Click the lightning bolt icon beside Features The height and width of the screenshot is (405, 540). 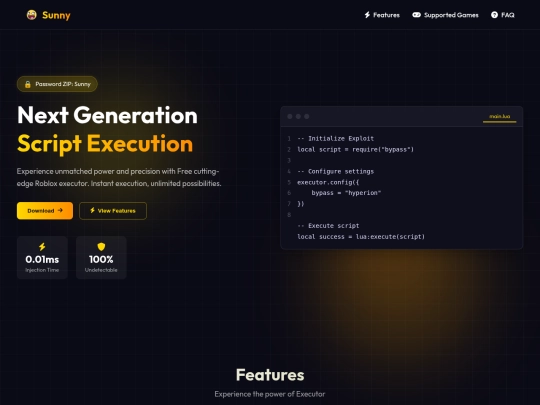[367, 15]
